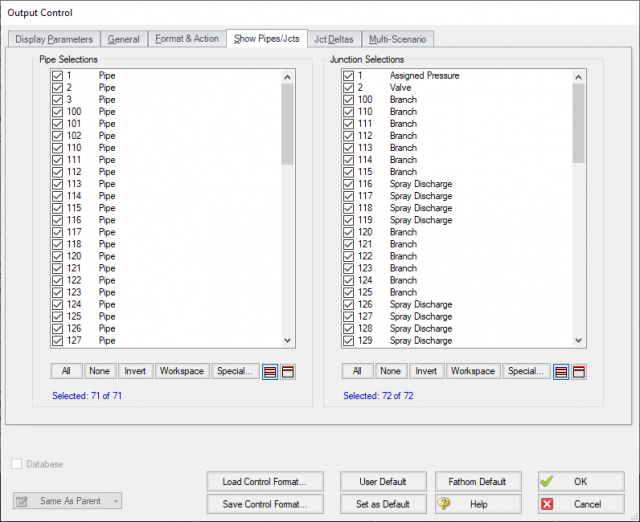Click the multi-row list view icon under Junction Selections
The height and width of the screenshot is (522, 640).
pos(561,372)
